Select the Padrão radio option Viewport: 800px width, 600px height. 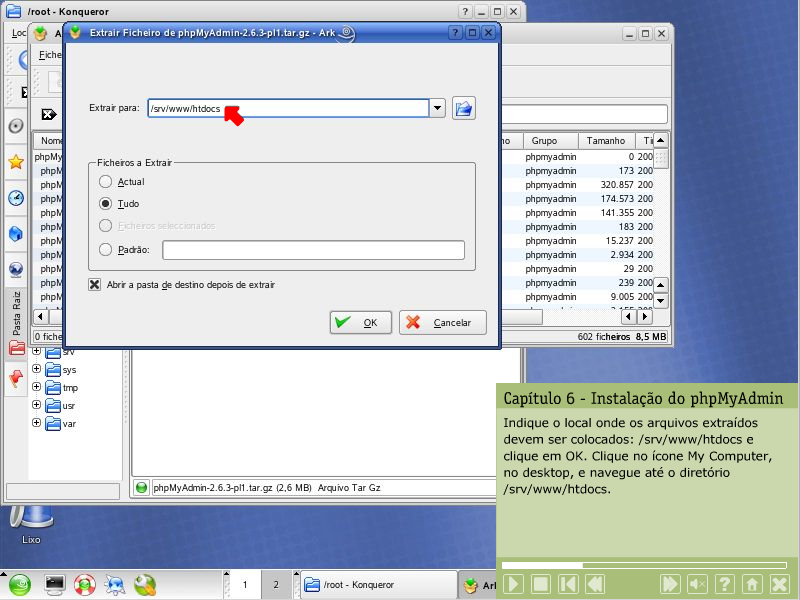pyautogui.click(x=106, y=250)
